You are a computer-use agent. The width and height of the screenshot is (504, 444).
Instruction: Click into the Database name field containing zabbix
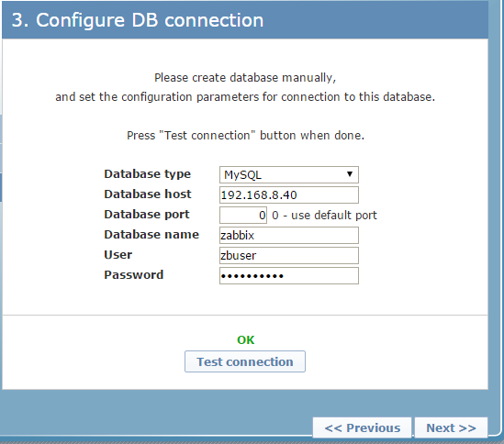coord(289,235)
